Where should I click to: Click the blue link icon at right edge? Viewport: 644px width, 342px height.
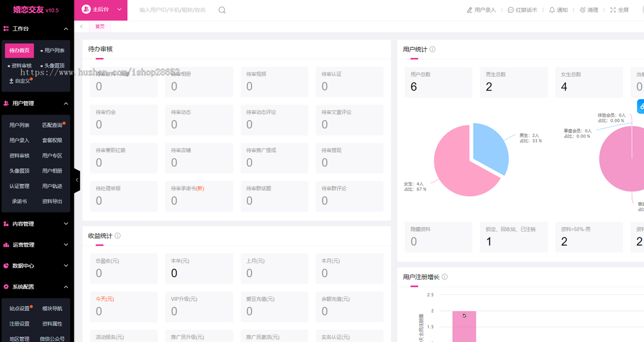point(641,106)
